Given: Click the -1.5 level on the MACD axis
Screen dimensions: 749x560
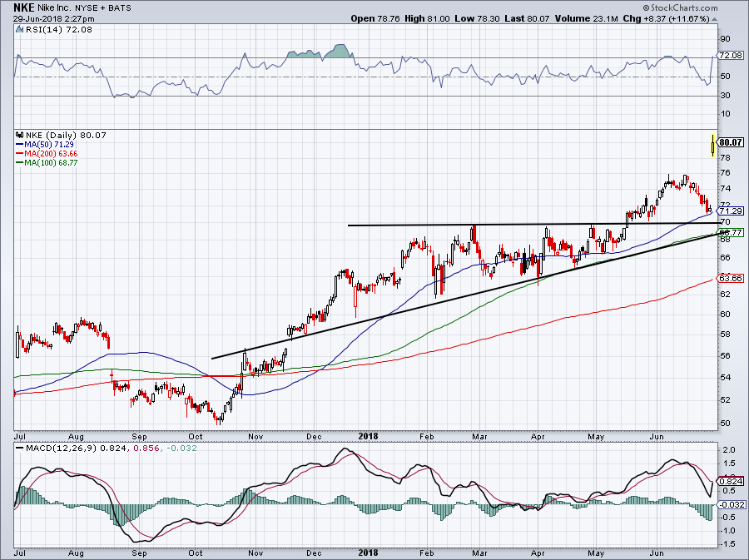Looking at the screenshot, I should [x=727, y=544].
